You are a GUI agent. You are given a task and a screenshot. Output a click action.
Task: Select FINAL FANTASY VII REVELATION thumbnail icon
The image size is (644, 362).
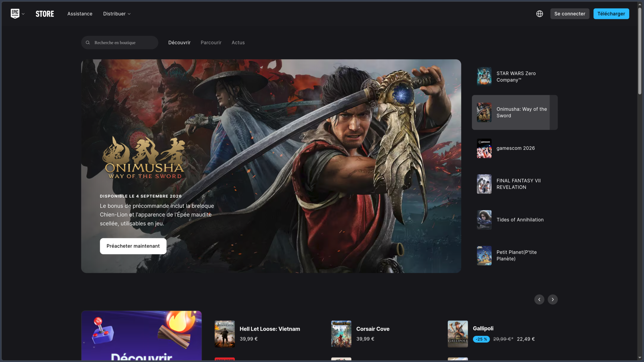tap(484, 184)
